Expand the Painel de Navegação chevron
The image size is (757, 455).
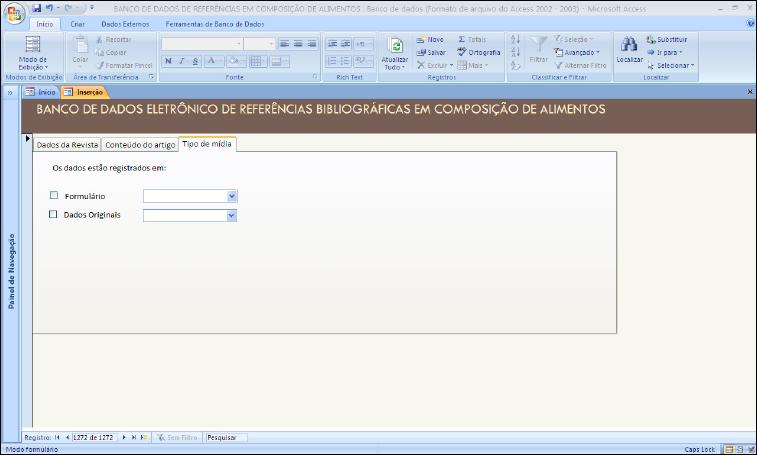10,92
